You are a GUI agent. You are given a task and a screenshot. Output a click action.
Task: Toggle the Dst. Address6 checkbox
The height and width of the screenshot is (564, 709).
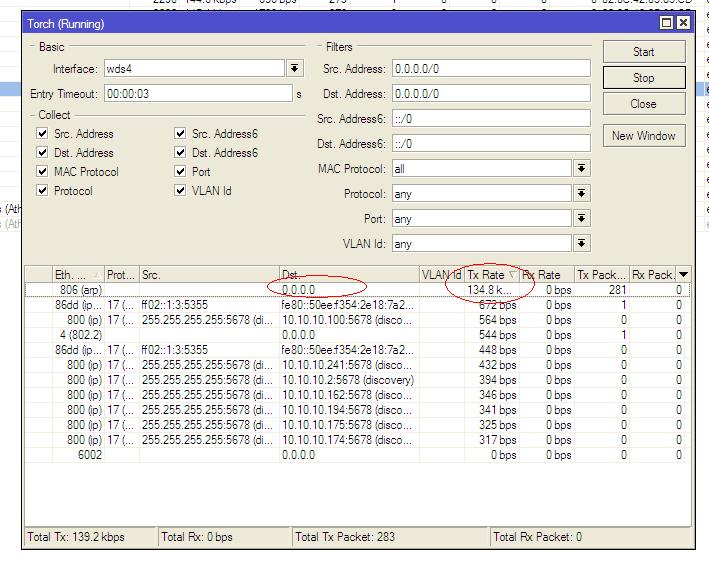180,152
